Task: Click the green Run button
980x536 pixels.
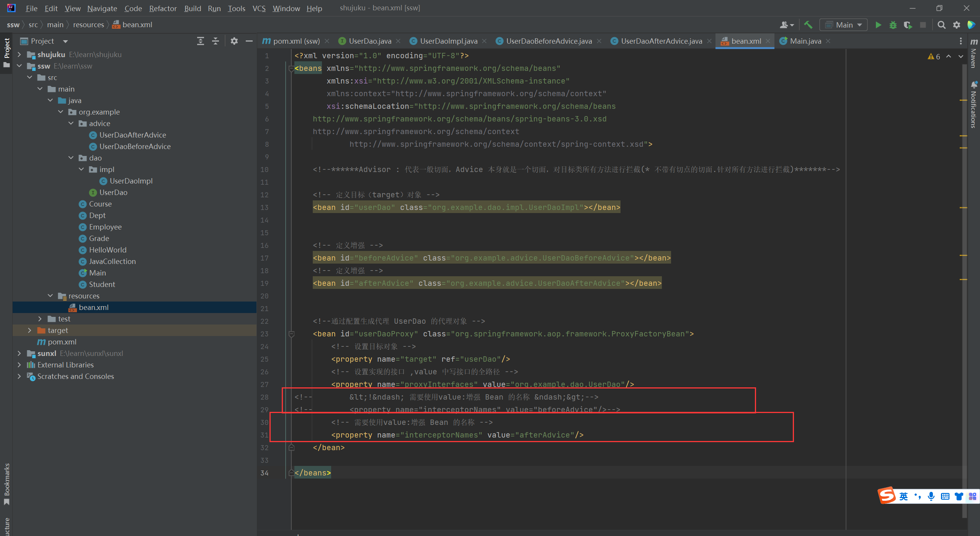Action: tap(878, 25)
